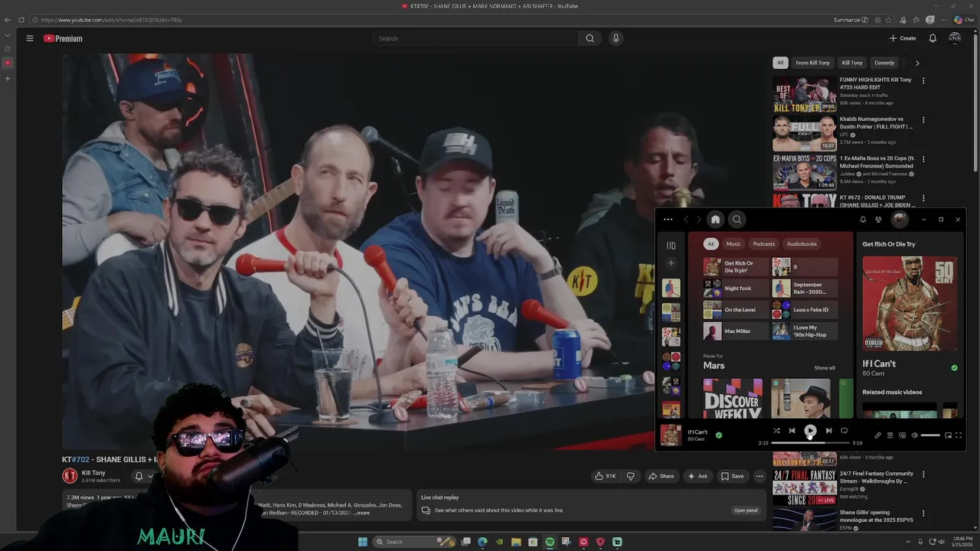
Task: Open the Kill Tony channel avatar
Action: point(70,476)
